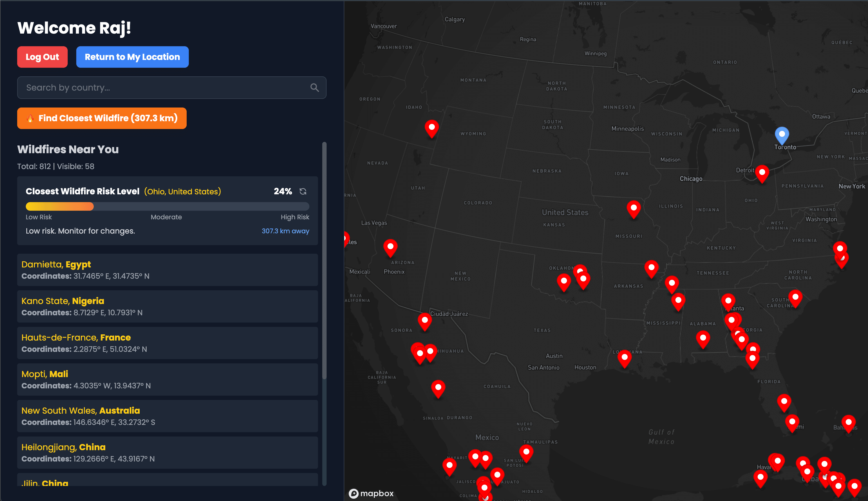Select the wildfire marker in Arizona
Viewport: 868px width, 501px height.
[390, 247]
